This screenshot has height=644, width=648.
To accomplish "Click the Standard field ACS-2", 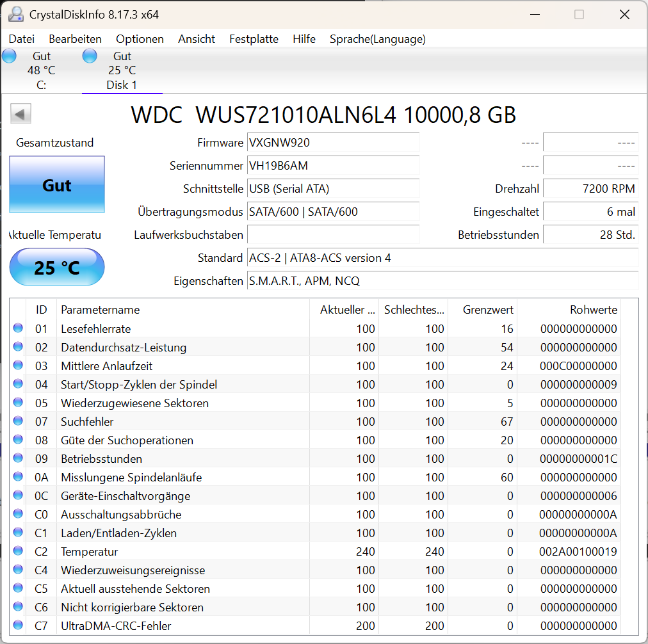I will point(442,258).
